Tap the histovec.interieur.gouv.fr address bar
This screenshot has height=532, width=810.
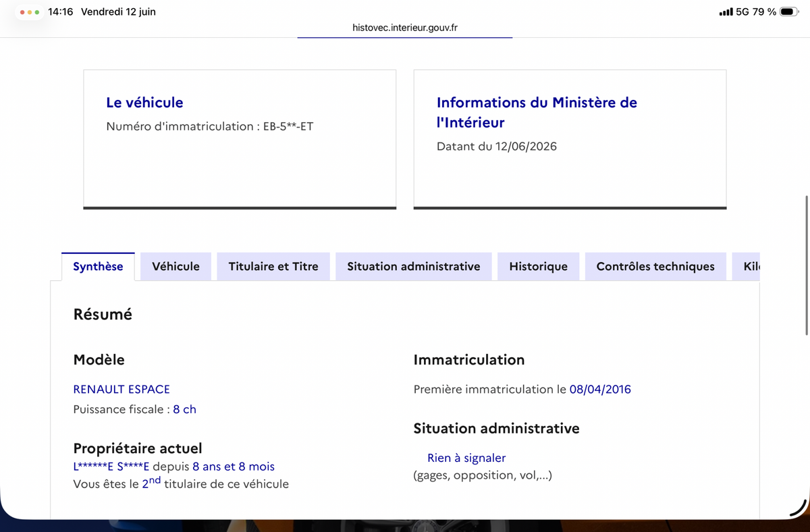(x=405, y=28)
